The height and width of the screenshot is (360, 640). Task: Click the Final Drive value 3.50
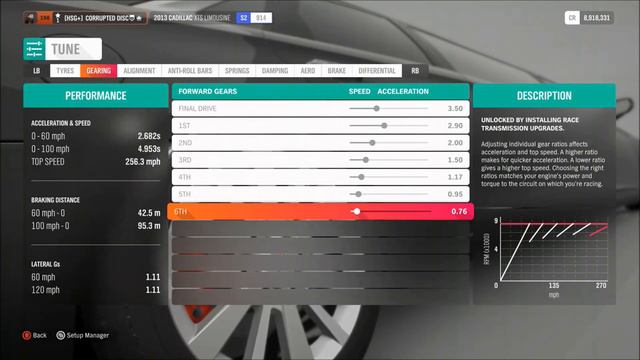click(x=455, y=109)
